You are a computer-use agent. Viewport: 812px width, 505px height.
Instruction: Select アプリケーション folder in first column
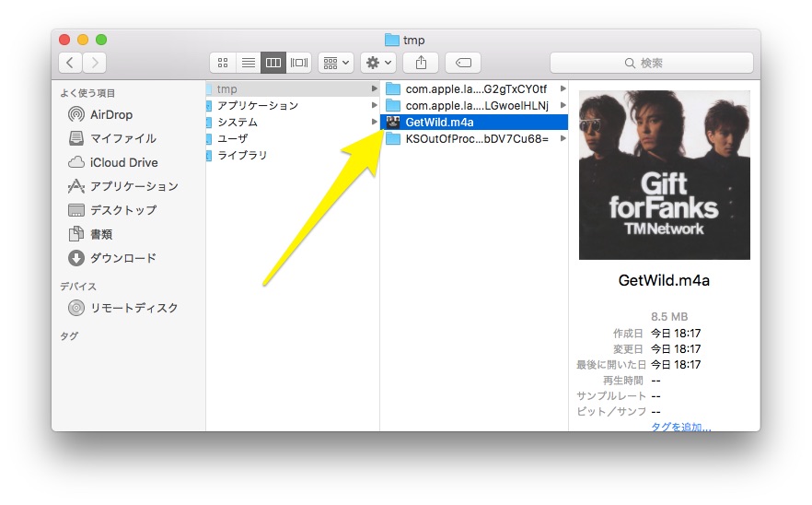click(x=293, y=105)
